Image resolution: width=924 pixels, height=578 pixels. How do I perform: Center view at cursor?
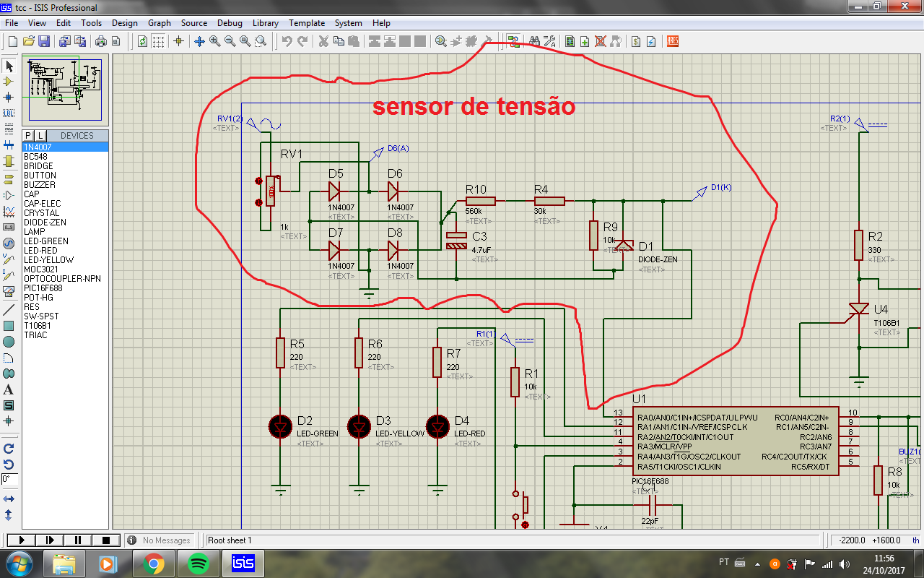pos(199,41)
